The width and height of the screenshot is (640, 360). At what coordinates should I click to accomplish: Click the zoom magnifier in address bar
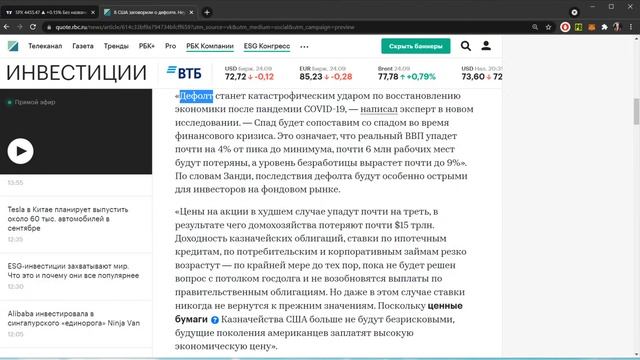(x=535, y=27)
